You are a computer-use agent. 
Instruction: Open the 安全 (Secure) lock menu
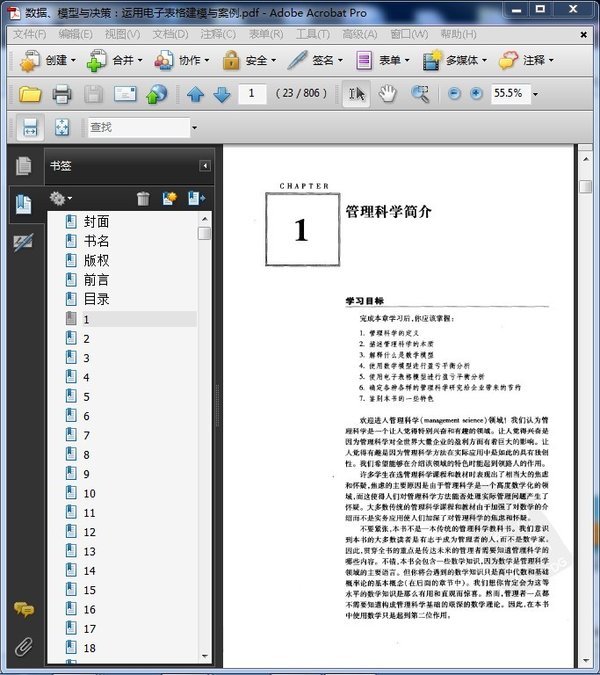click(249, 60)
